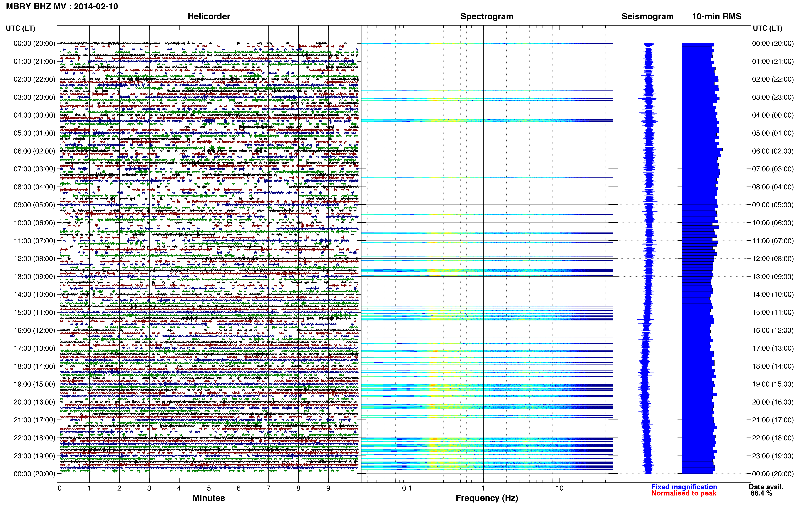Click the left '03:00 (23:00)' time label

coord(34,97)
